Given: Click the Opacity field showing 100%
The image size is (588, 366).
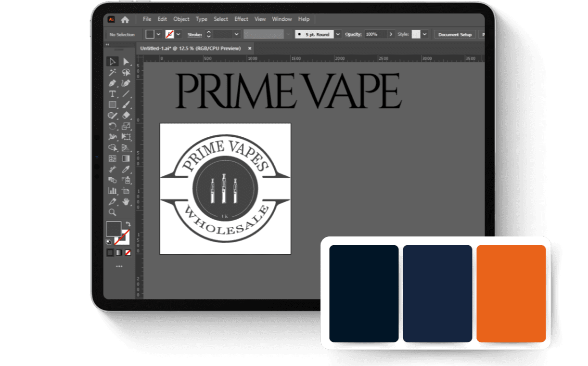Looking at the screenshot, I should 371,34.
